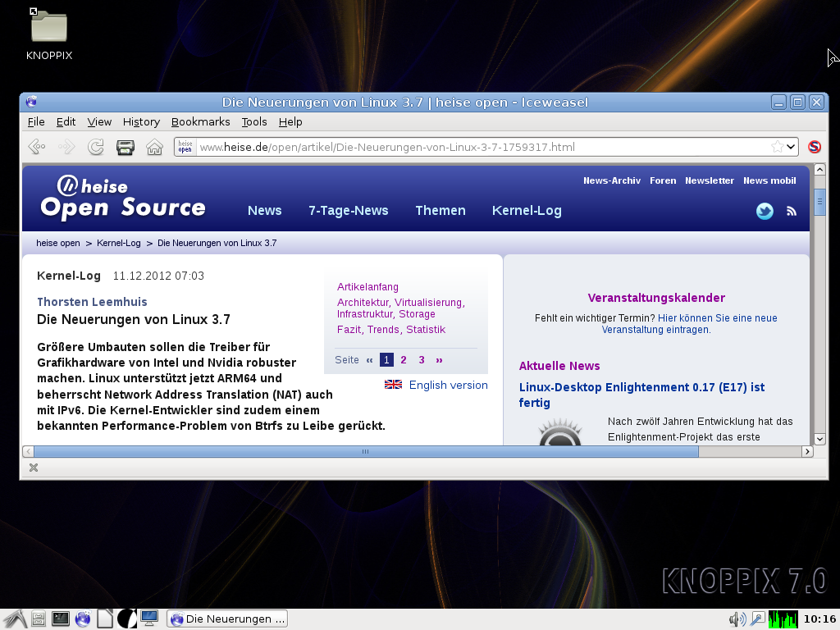Click the Die Neuerungen taskbar window button

(x=227, y=619)
